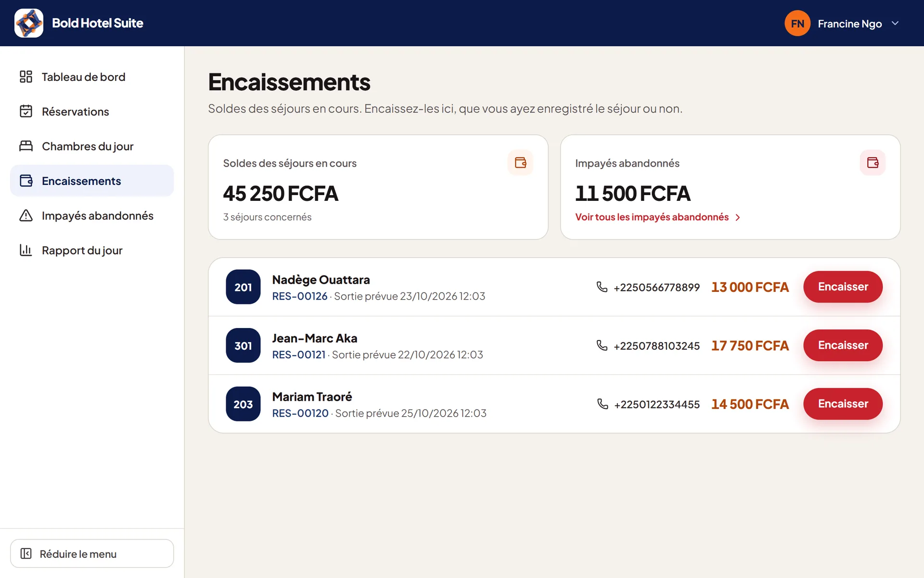Open the Tableau de bord menu item
This screenshot has width=924, height=578.
point(92,77)
